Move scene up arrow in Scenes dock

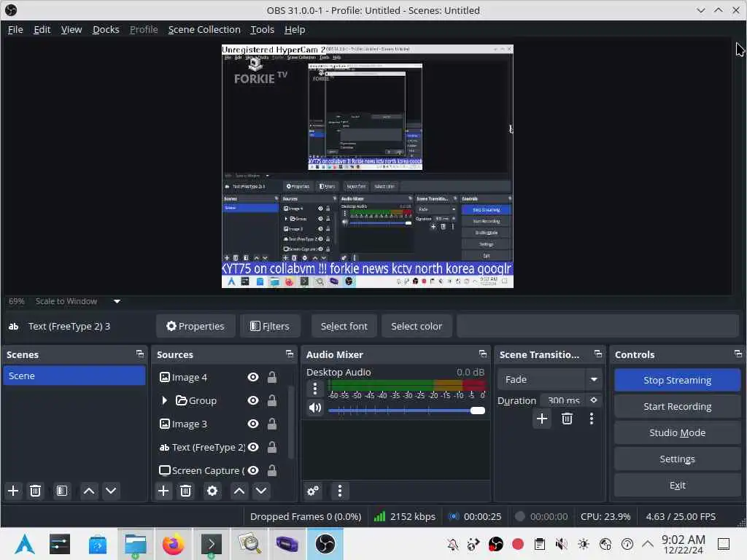point(89,491)
